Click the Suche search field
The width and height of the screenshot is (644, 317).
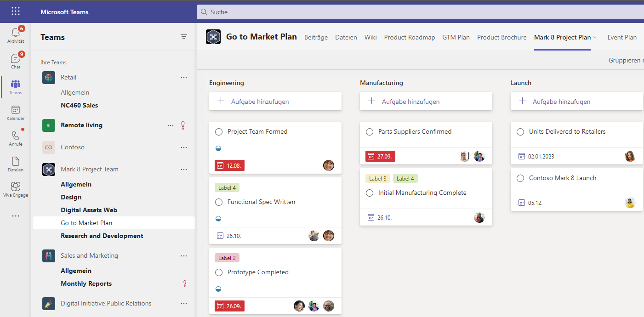pyautogui.click(x=414, y=12)
